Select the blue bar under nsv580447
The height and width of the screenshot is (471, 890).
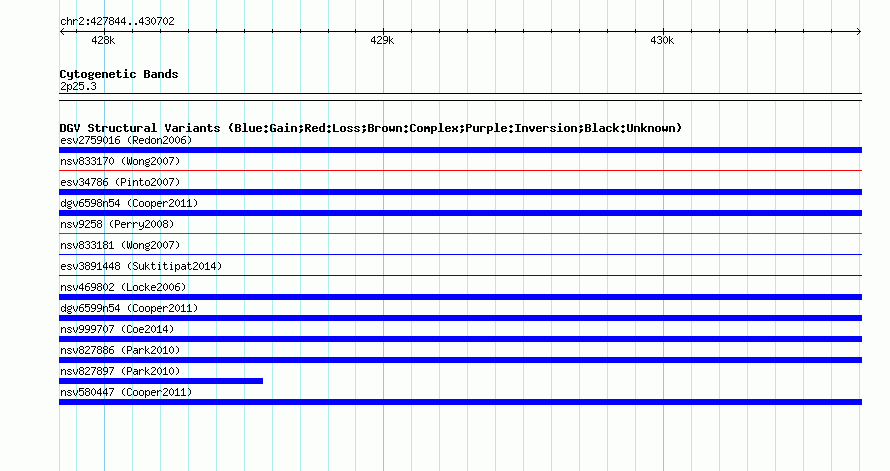point(460,402)
